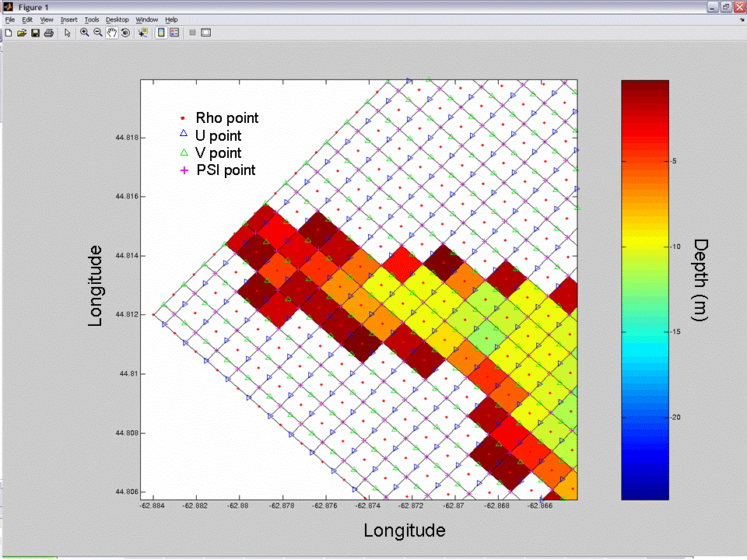Viewport: 747px width, 560px height.
Task: Toggle the Insert Legend button
Action: (x=174, y=33)
